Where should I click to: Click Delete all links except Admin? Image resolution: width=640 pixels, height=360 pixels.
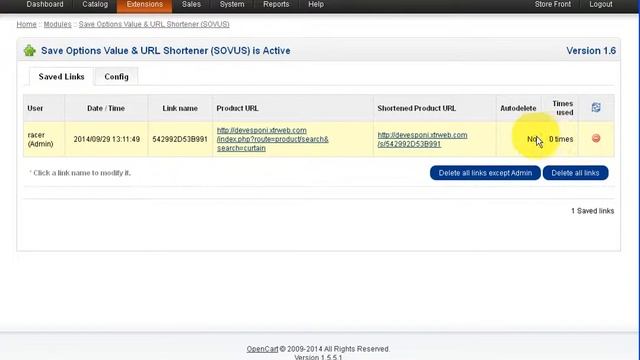485,173
